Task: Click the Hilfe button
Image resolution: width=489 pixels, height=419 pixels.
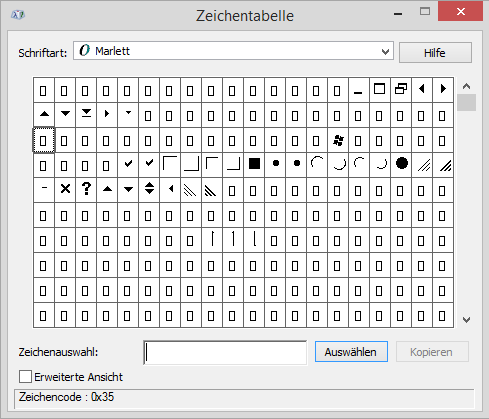Action: pyautogui.click(x=435, y=53)
